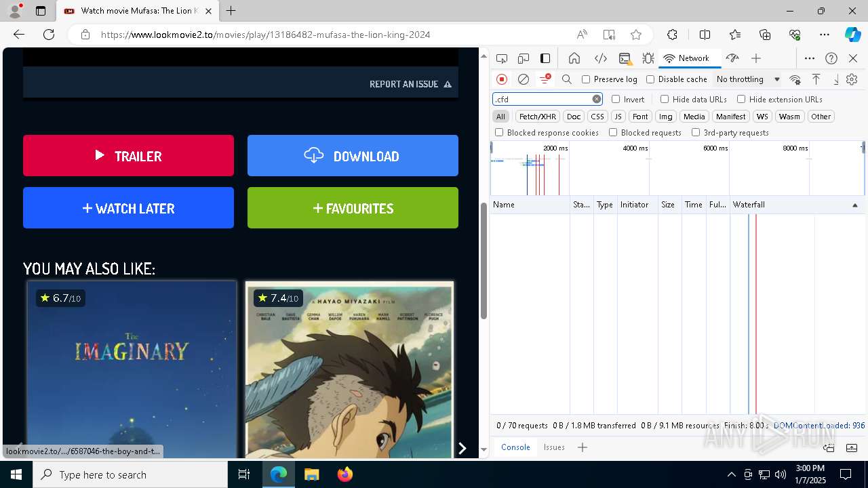868x488 pixels.
Task: Click the Inspect element tool in DevTools
Action: (502, 58)
